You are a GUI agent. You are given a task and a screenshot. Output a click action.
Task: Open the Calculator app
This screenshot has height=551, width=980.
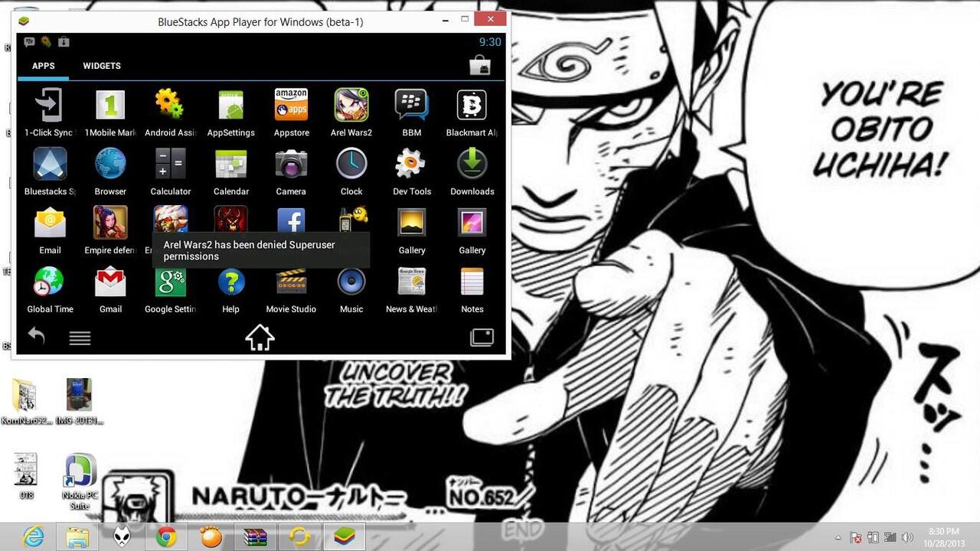point(170,164)
